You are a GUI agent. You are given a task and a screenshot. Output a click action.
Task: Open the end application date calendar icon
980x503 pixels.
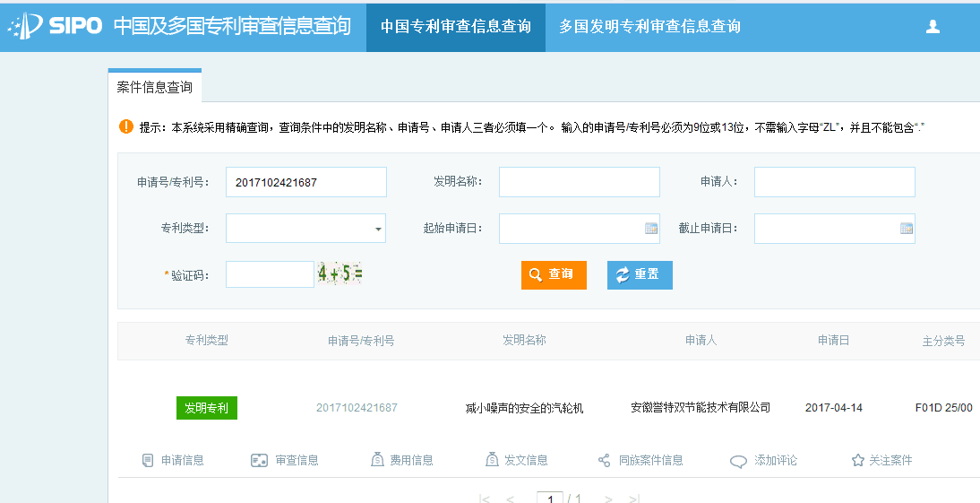pyautogui.click(x=907, y=229)
